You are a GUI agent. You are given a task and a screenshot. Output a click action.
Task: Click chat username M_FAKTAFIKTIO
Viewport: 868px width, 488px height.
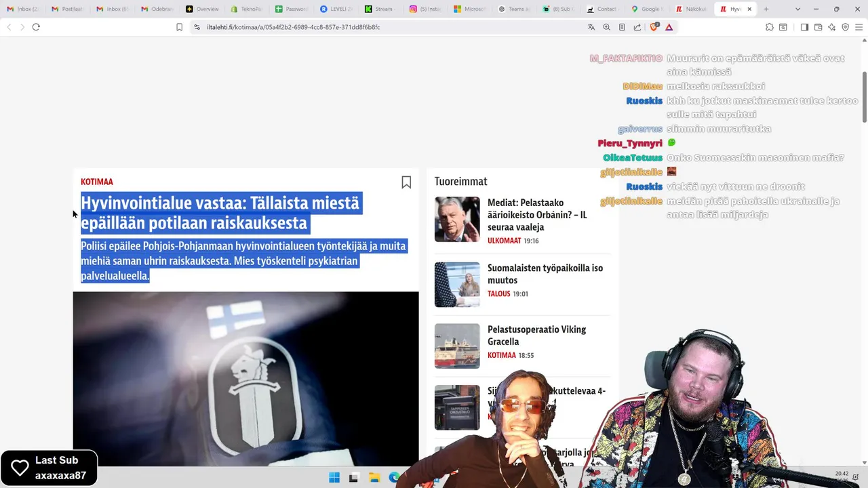(626, 58)
